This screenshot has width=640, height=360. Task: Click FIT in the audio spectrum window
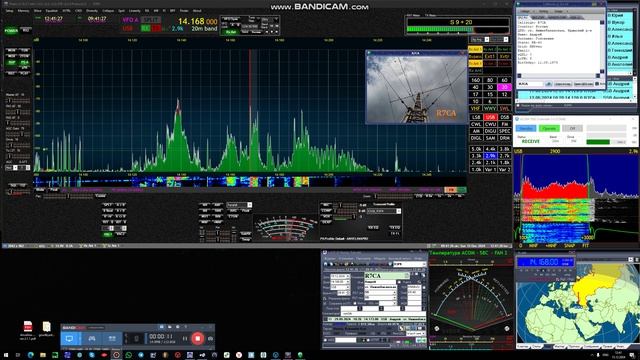tap(585, 246)
